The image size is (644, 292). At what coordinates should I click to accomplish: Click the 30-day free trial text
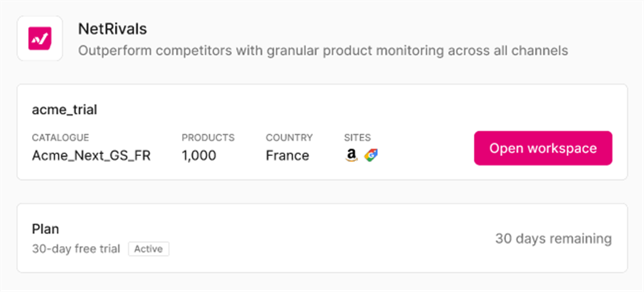coord(76,249)
